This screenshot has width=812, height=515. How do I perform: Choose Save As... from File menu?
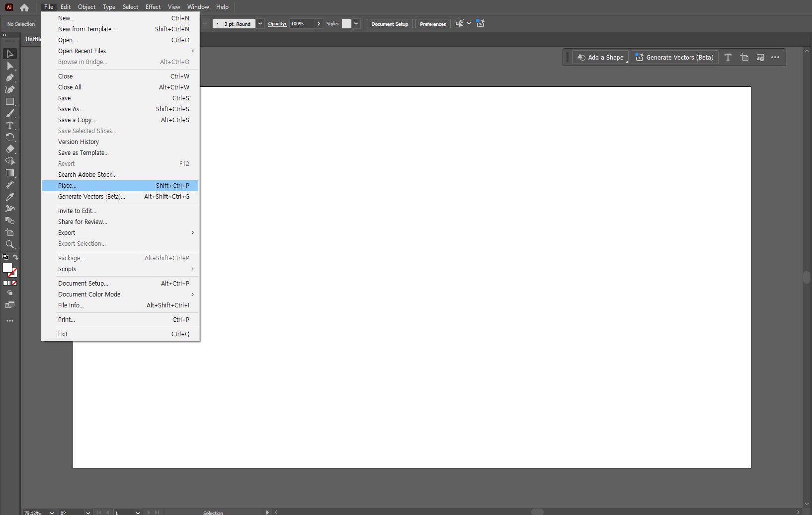pos(120,109)
